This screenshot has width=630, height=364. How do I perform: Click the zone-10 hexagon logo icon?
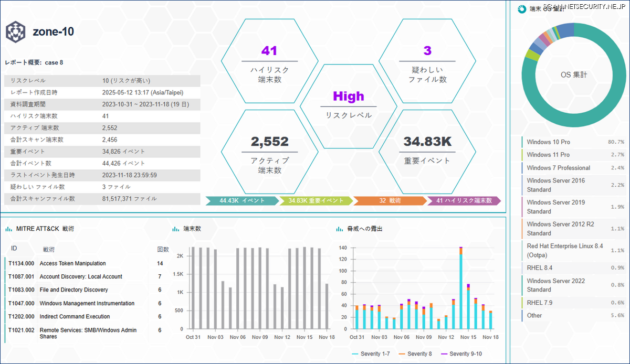pos(15,31)
